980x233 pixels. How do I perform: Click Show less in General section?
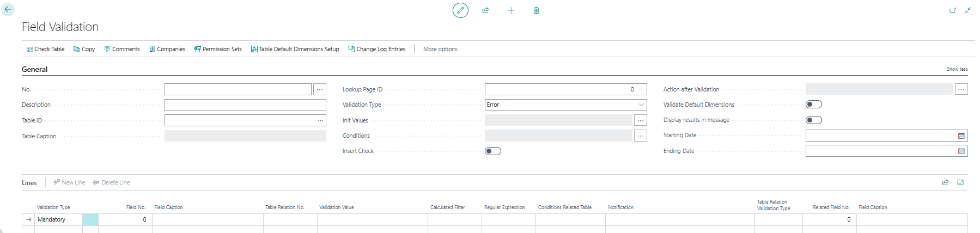957,69
